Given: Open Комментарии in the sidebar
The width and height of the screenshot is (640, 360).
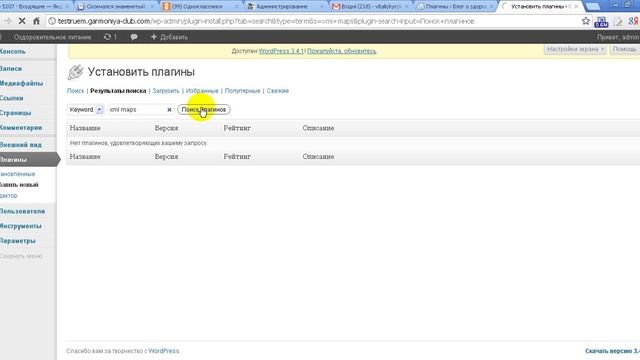Looking at the screenshot, I should click(x=21, y=127).
